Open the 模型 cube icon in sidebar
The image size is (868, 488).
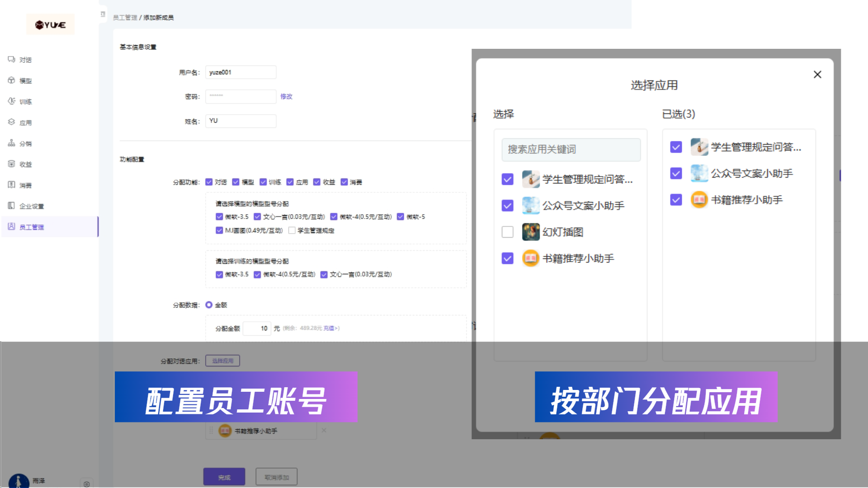(11, 80)
